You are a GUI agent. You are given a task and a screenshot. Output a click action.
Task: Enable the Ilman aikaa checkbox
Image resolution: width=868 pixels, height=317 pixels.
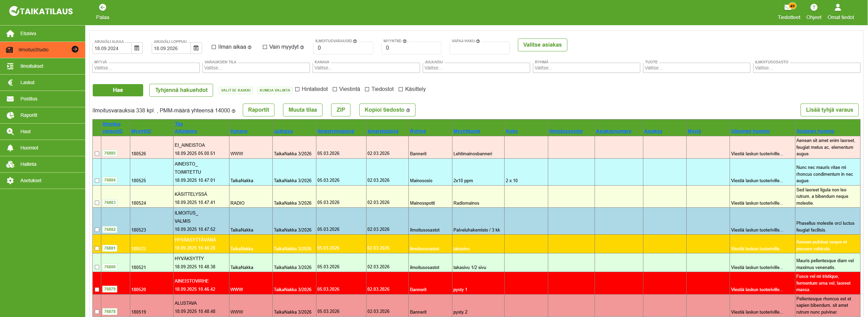tap(214, 47)
